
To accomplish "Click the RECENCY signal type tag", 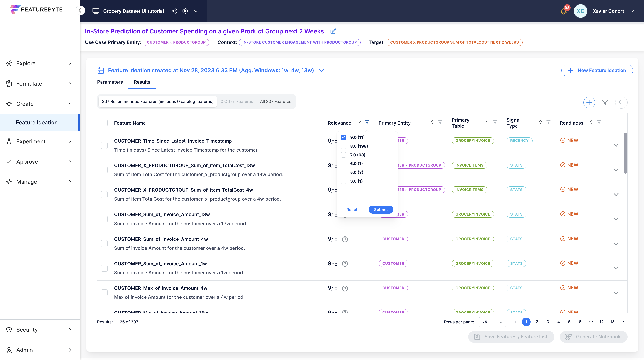I will coord(519,141).
